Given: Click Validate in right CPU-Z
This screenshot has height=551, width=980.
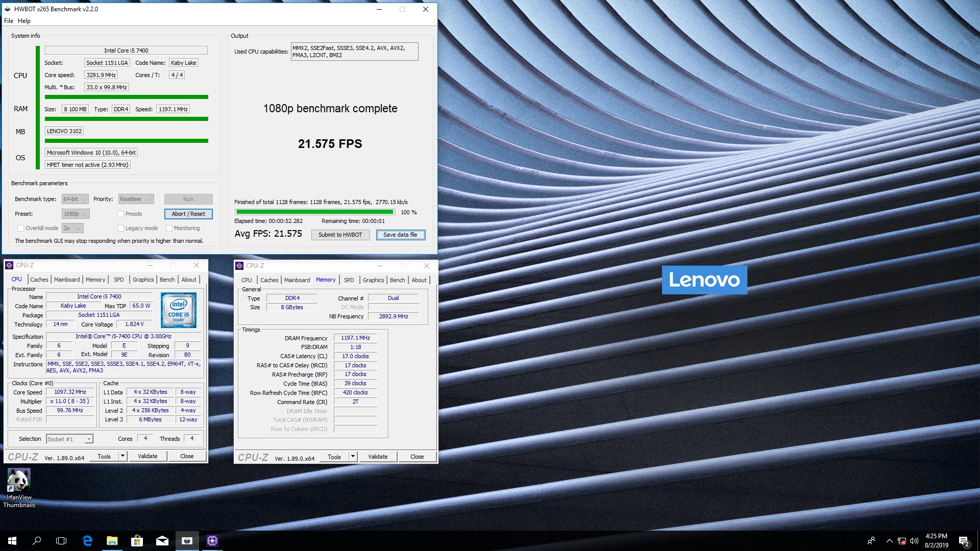Looking at the screenshot, I should point(378,457).
